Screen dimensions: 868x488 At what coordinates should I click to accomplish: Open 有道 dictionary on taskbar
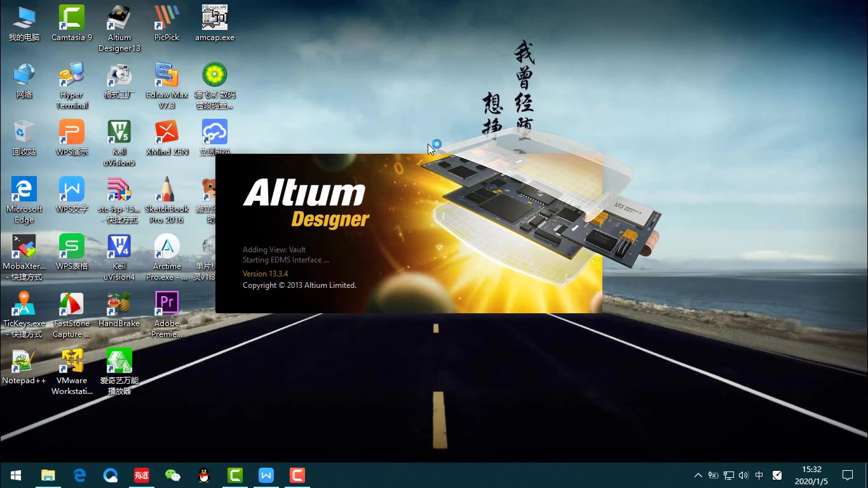[x=142, y=475]
